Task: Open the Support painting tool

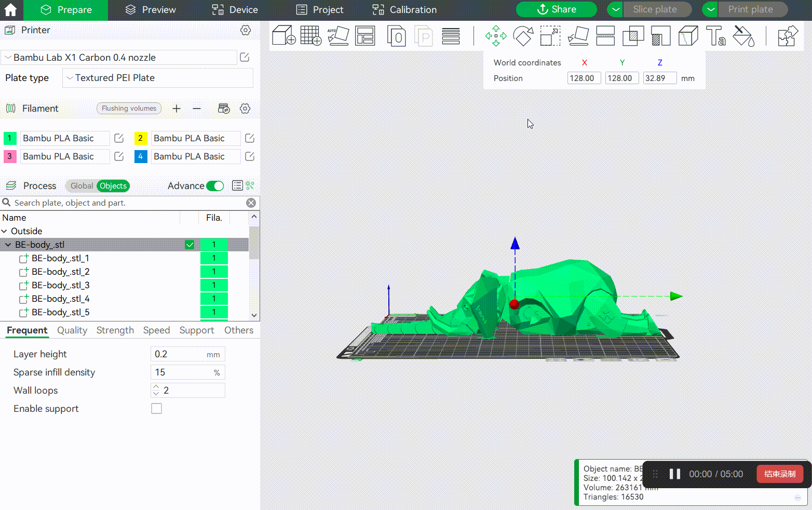Action: point(660,36)
